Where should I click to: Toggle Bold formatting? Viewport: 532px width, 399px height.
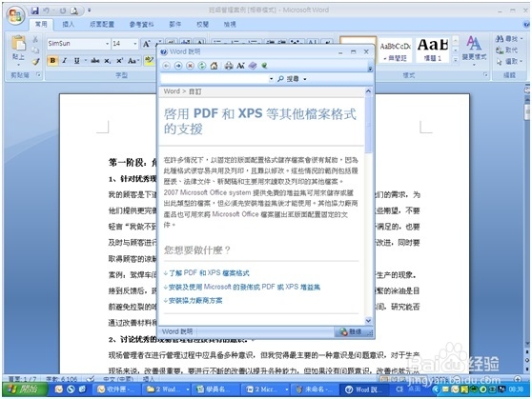pos(52,61)
